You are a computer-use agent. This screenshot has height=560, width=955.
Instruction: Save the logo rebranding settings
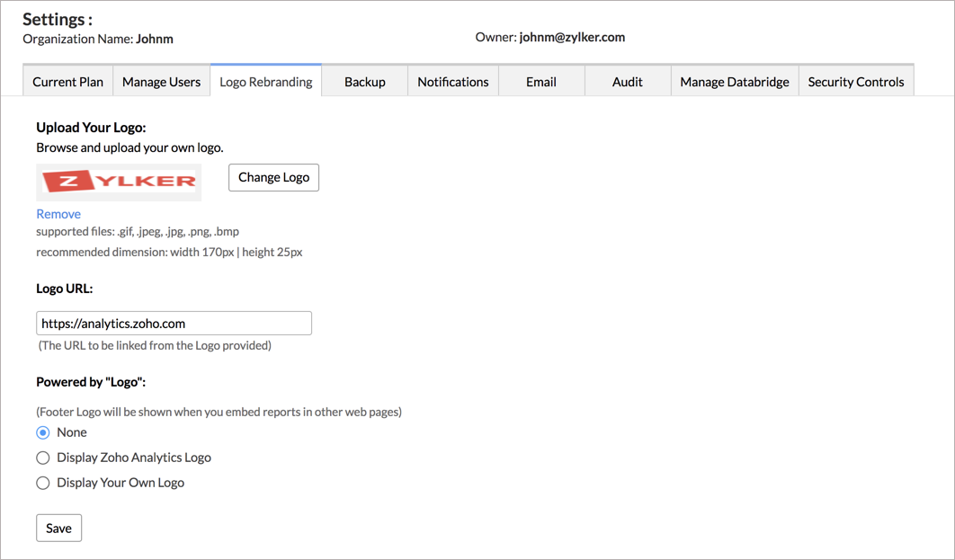(58, 528)
